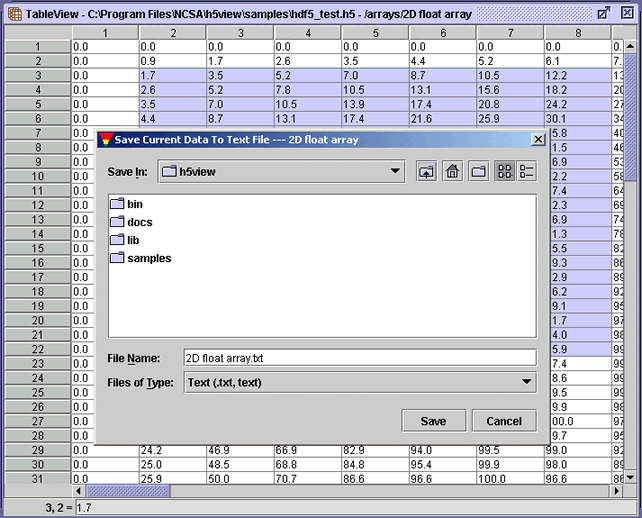642x518 pixels.
Task: Click cell 12.2 in row 3
Action: tap(578, 75)
